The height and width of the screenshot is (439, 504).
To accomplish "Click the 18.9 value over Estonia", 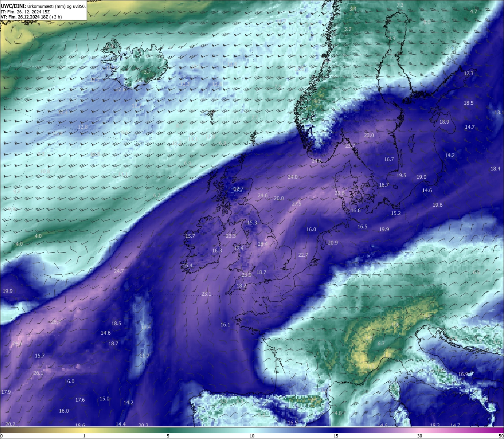I will tap(444, 122).
